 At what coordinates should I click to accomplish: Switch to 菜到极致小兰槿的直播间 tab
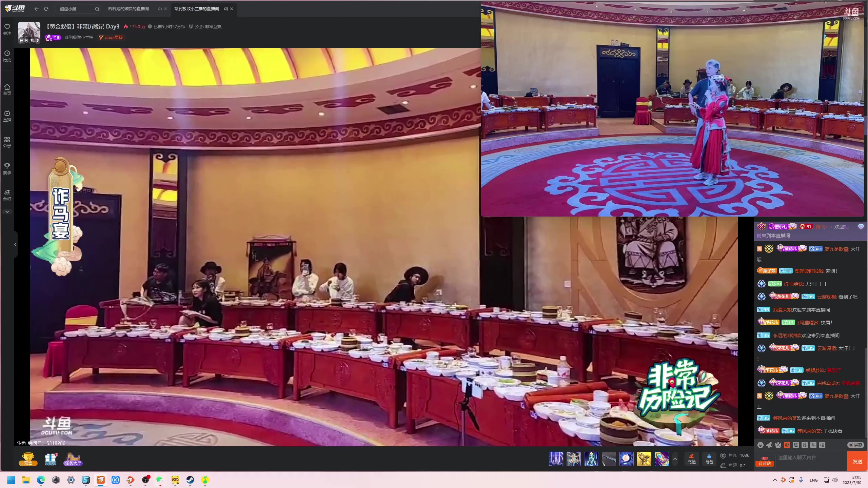(197, 9)
